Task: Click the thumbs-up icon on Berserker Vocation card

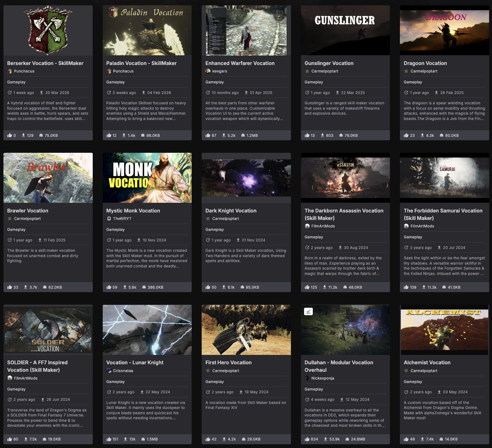Action: 10,135
